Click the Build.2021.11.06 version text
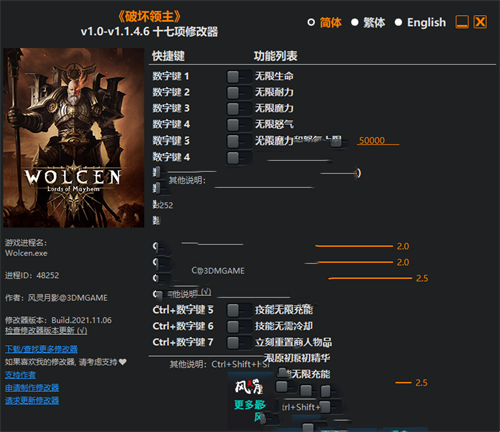 click(82, 320)
